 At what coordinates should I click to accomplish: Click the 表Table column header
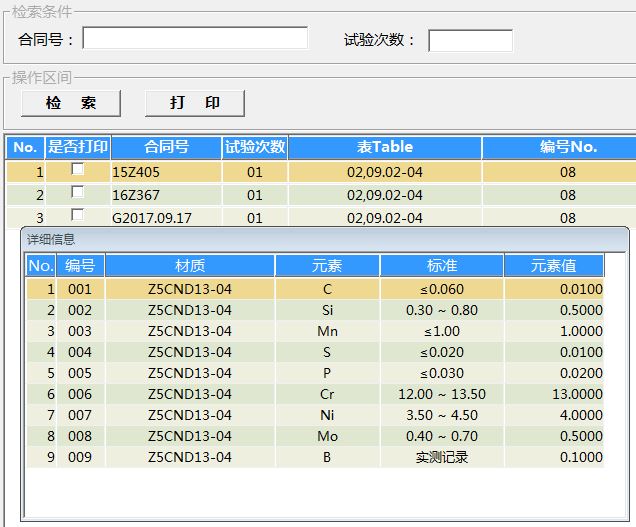tap(385, 147)
